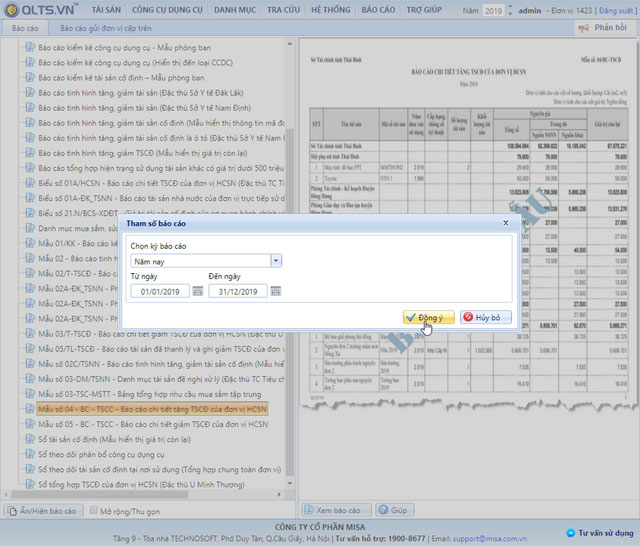This screenshot has width=640, height=547.
Task: Click the Xem báo cáo button
Action: 337,510
